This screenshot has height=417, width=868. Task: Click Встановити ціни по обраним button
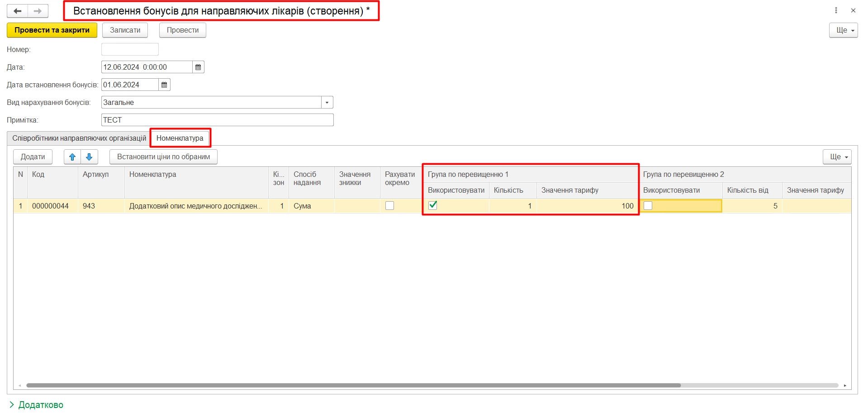(x=163, y=157)
